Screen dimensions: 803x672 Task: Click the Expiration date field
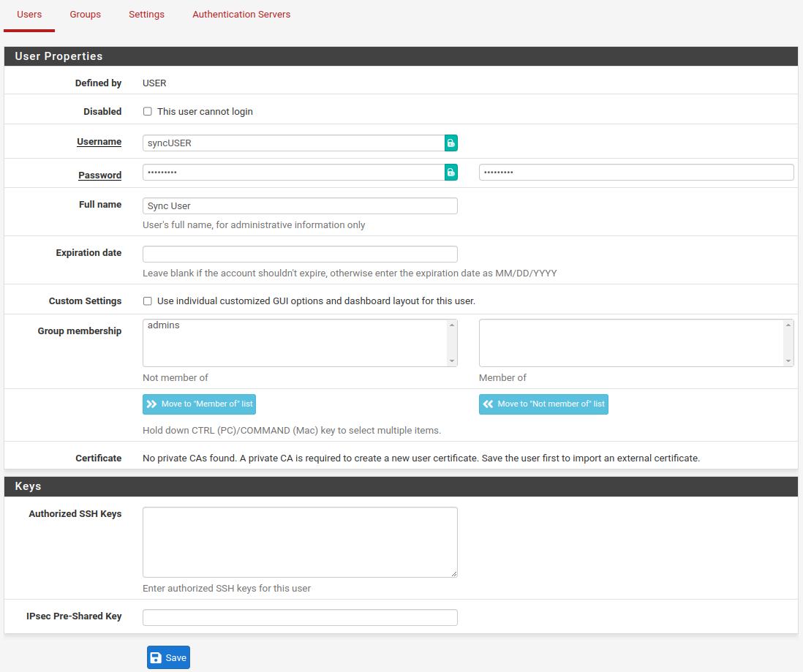point(300,254)
